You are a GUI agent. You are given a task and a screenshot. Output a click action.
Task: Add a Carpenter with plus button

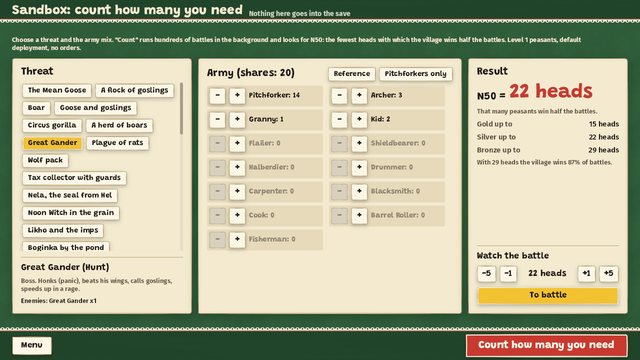pyautogui.click(x=237, y=191)
